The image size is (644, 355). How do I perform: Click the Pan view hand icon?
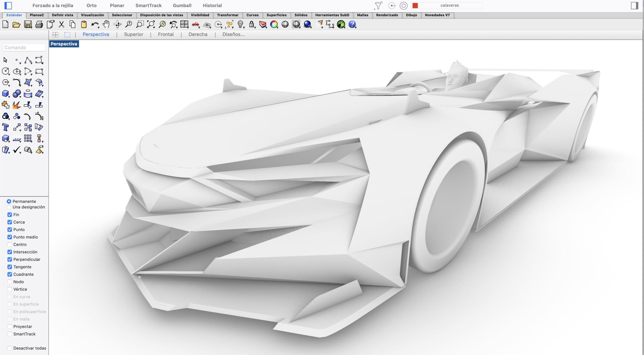pos(106,24)
